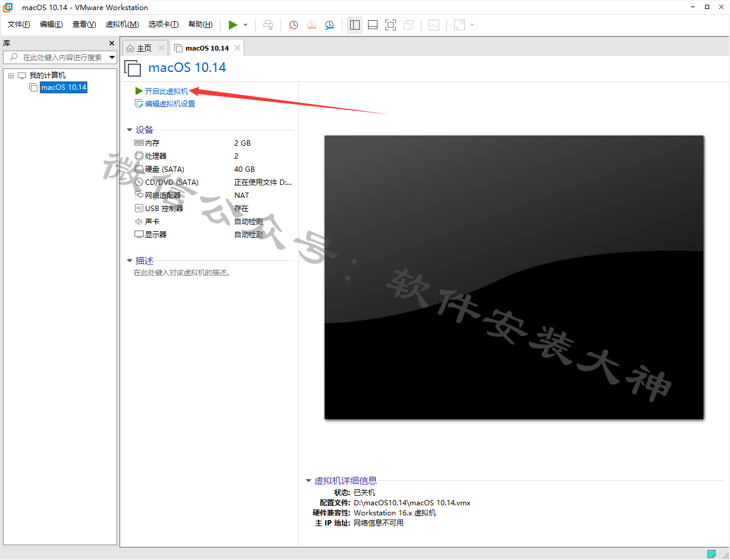Viewport: 730px width, 560px height.
Task: Take a snapshot of this virtual machine
Action: 293,25
